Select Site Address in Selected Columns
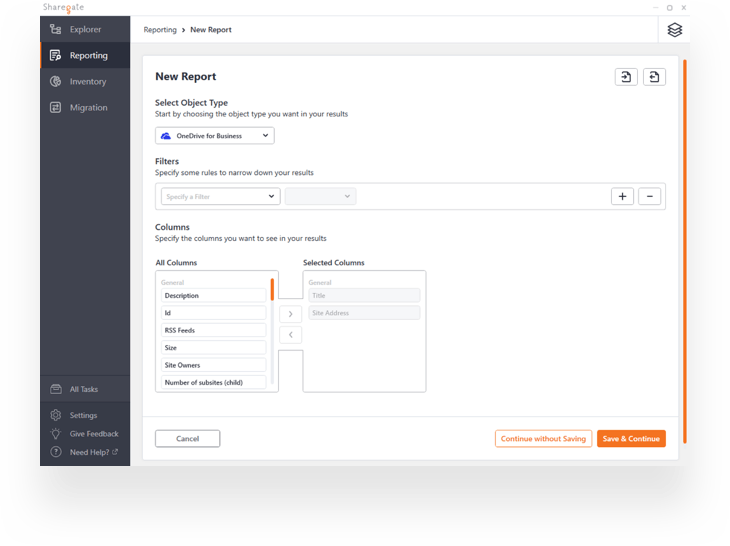Image resolution: width=730 pixels, height=546 pixels. click(365, 313)
